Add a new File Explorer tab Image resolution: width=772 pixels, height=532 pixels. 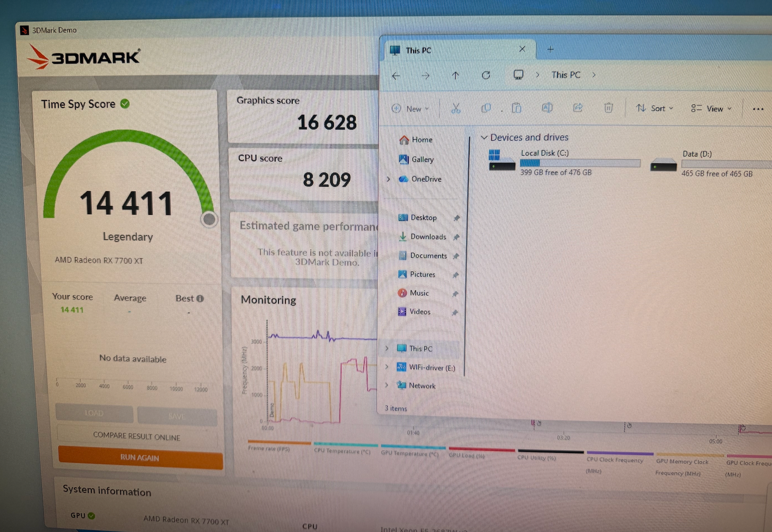point(550,50)
